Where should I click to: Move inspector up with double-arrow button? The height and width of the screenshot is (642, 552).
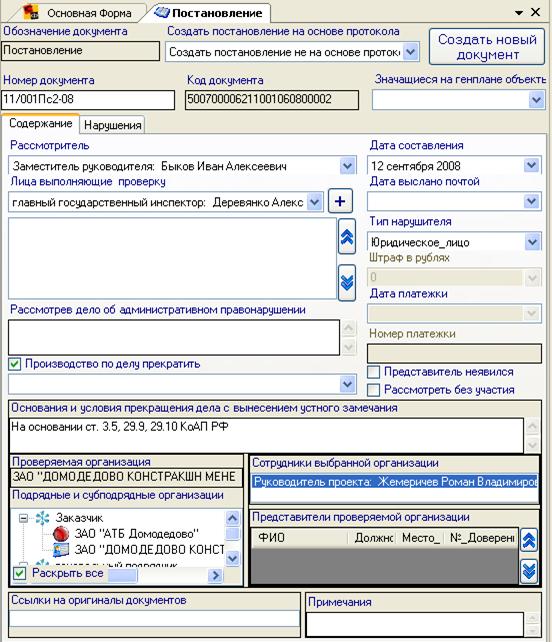click(347, 237)
